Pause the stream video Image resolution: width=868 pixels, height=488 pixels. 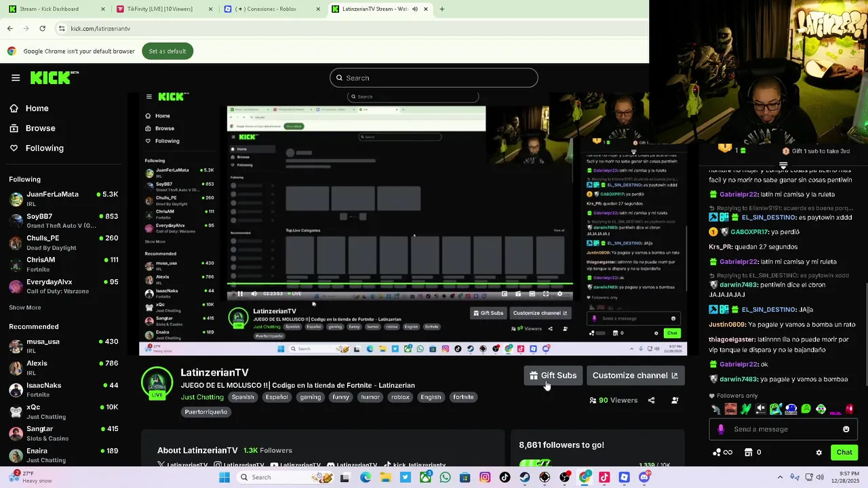point(239,293)
